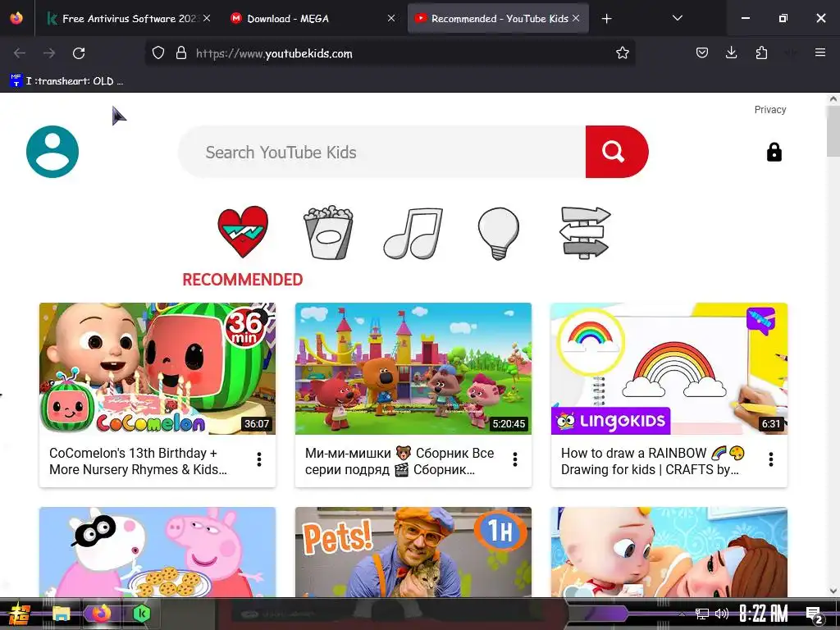The width and height of the screenshot is (840, 630).
Task: Select the Explore signpost category icon
Action: tap(584, 233)
